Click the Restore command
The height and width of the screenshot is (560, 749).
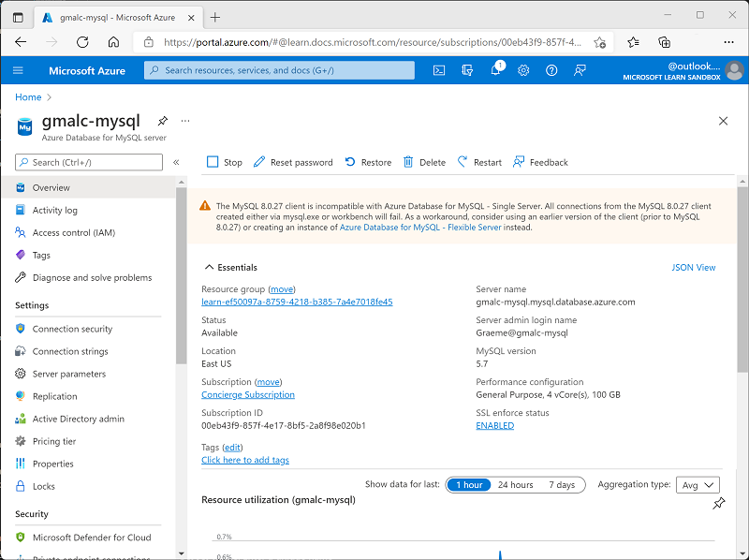(x=368, y=162)
